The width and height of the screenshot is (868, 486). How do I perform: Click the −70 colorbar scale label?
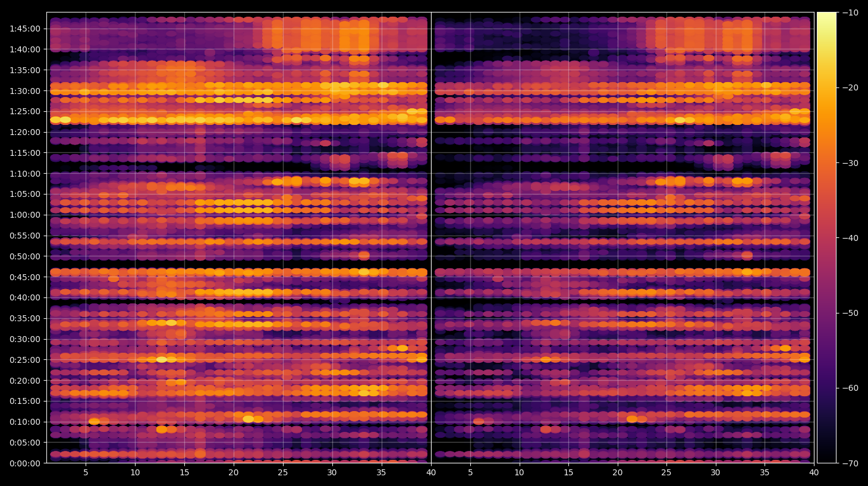point(851,463)
